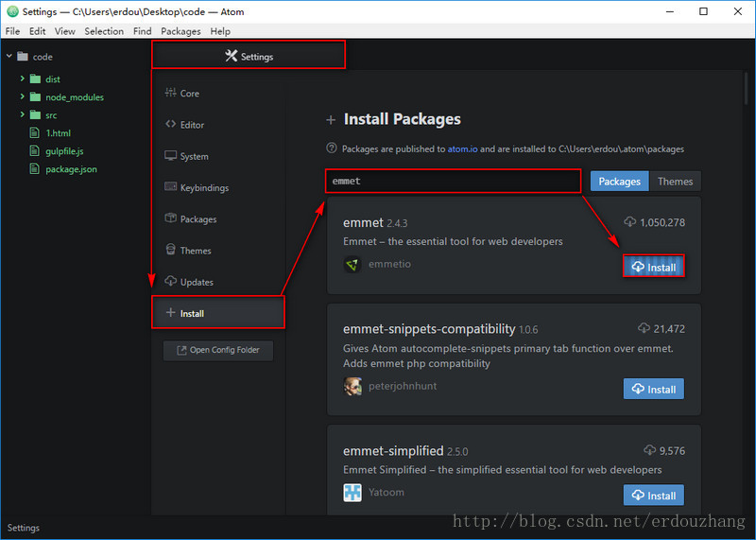
Task: Go to the Install settings section
Action: click(x=218, y=313)
